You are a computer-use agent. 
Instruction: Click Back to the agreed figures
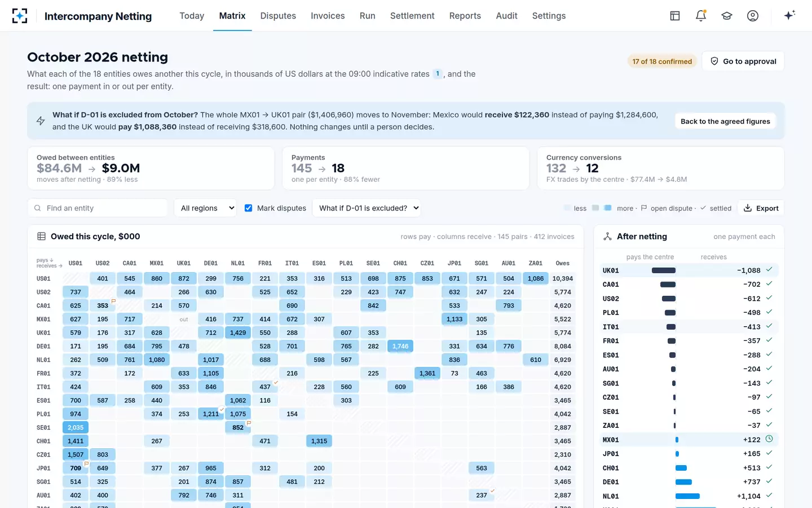[725, 121]
